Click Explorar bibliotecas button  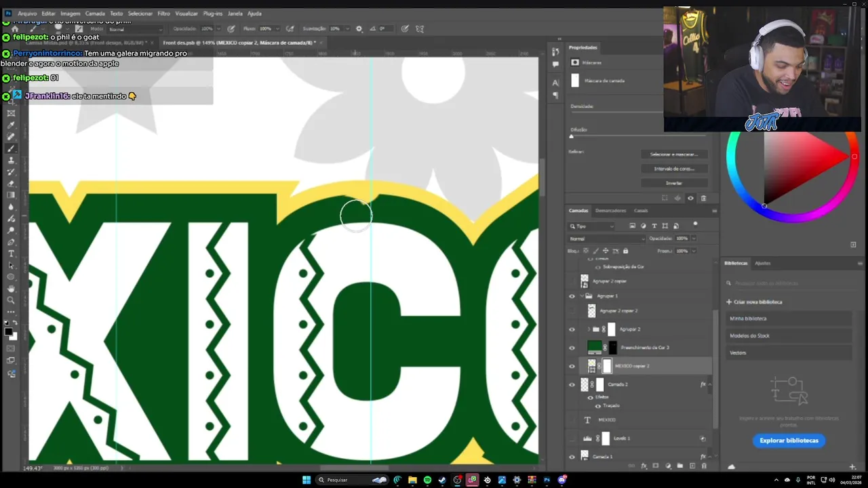[x=789, y=441]
